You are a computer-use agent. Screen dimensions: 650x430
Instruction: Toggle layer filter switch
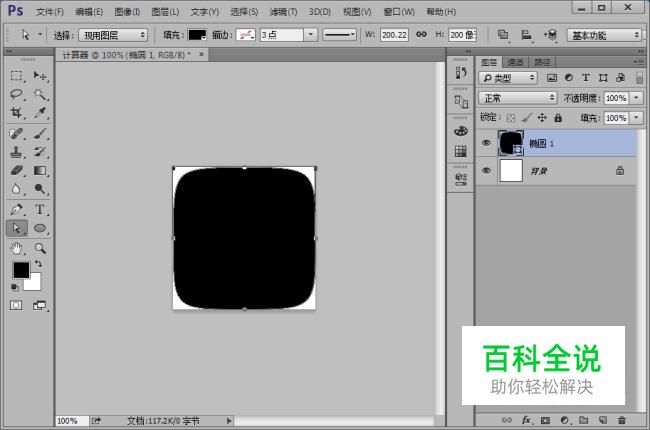click(639, 78)
